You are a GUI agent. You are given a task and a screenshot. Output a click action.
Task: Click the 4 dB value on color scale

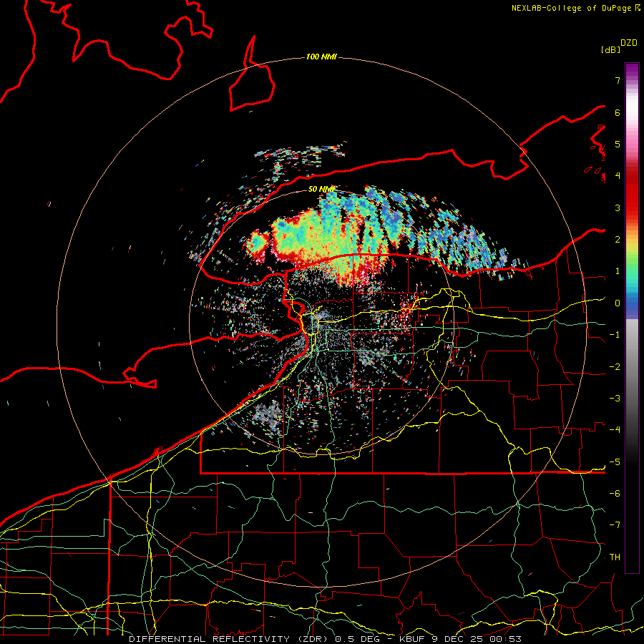tap(618, 176)
